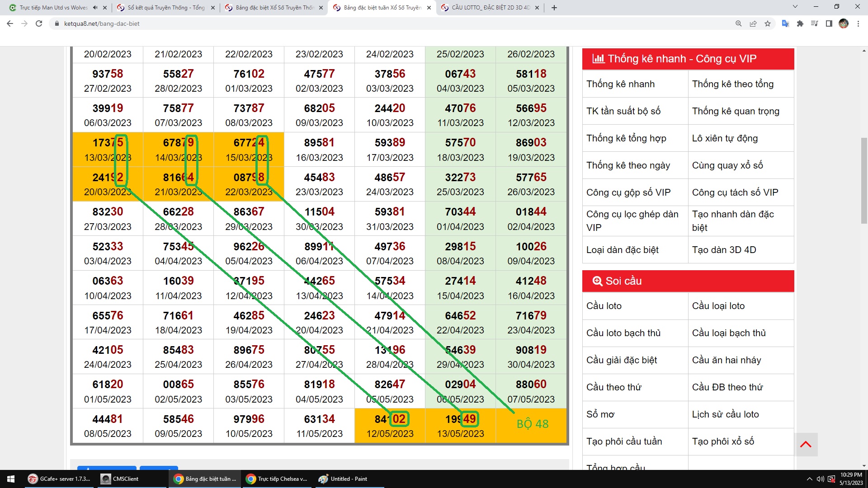
Task: Mute the Man Utd vs Wolves tab
Action: point(95,8)
